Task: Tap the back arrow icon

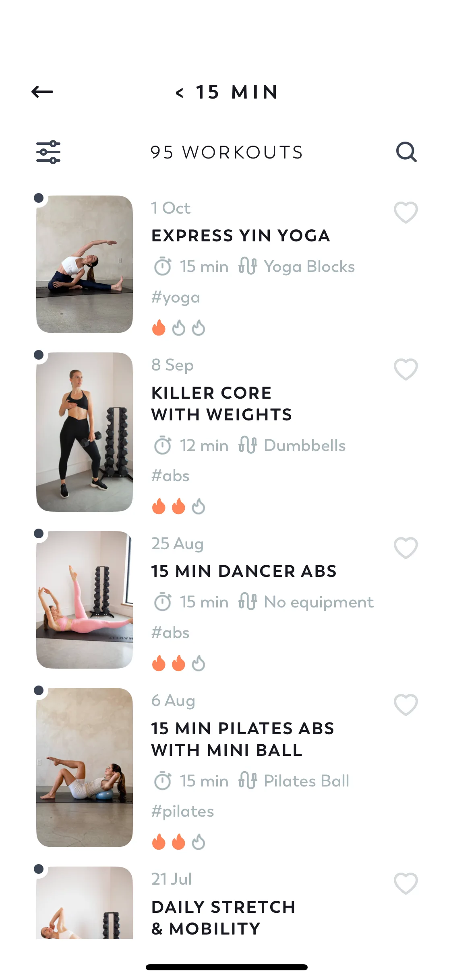Action: click(42, 92)
